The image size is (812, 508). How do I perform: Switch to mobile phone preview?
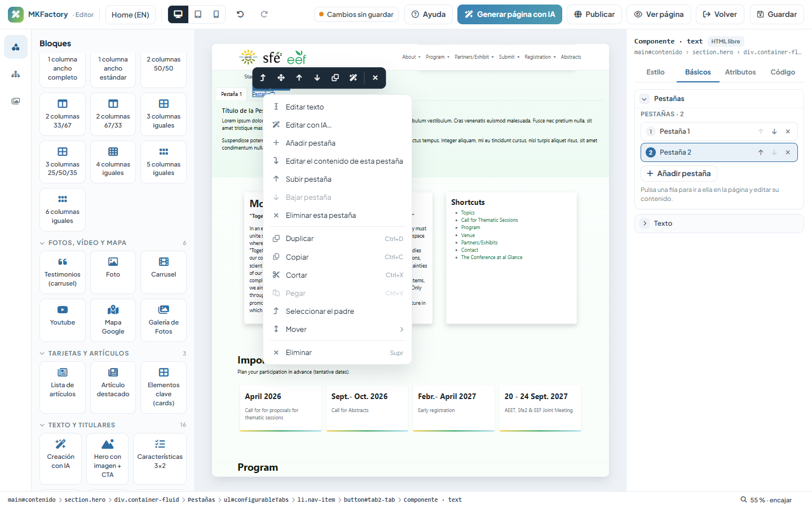[216, 14]
